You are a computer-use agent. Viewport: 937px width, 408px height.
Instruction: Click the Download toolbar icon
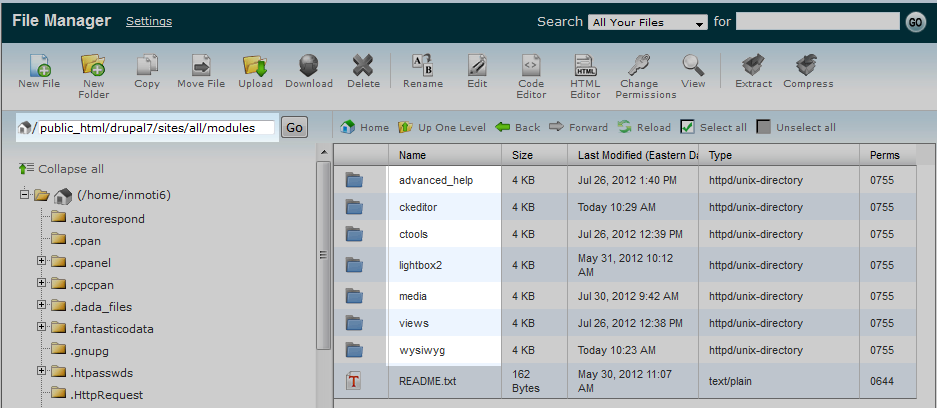click(308, 66)
